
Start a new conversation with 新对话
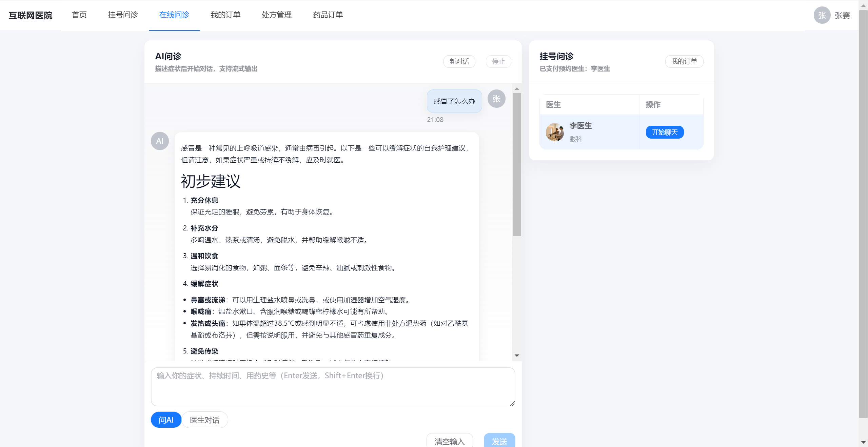pyautogui.click(x=459, y=61)
